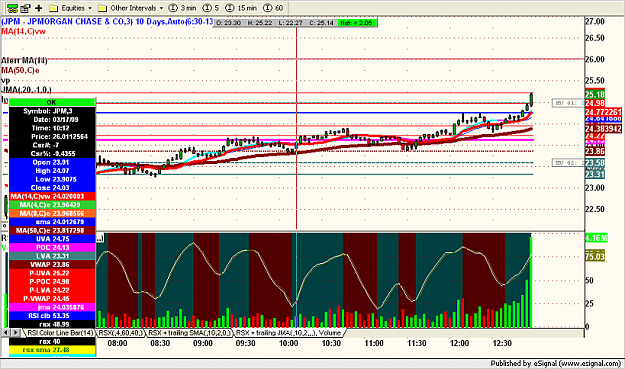Click the Date: 03/17/09 data row
The image size is (625, 369).
point(52,120)
